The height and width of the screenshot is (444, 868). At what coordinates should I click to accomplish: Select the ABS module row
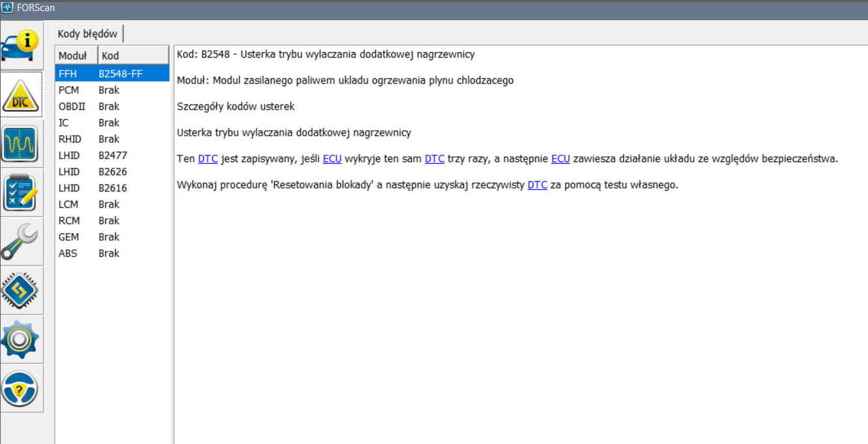112,253
